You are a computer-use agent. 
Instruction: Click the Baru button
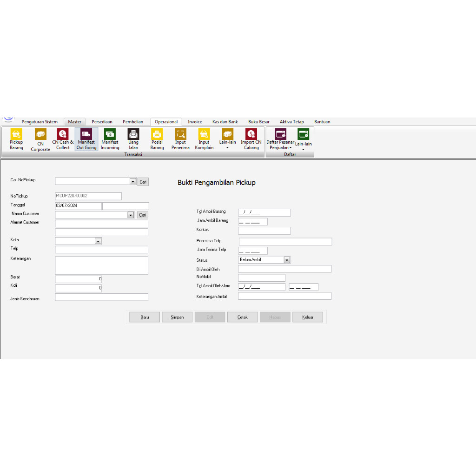pos(145,317)
